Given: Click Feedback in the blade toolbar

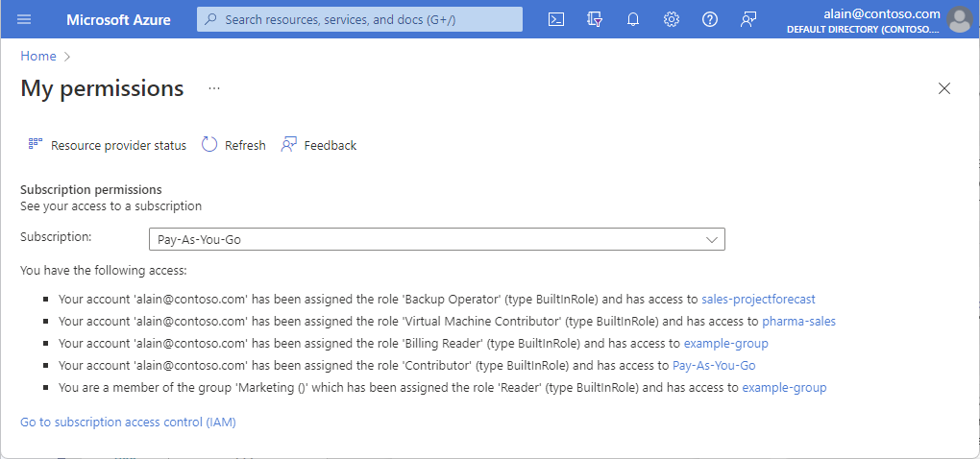Looking at the screenshot, I should pyautogui.click(x=330, y=146).
